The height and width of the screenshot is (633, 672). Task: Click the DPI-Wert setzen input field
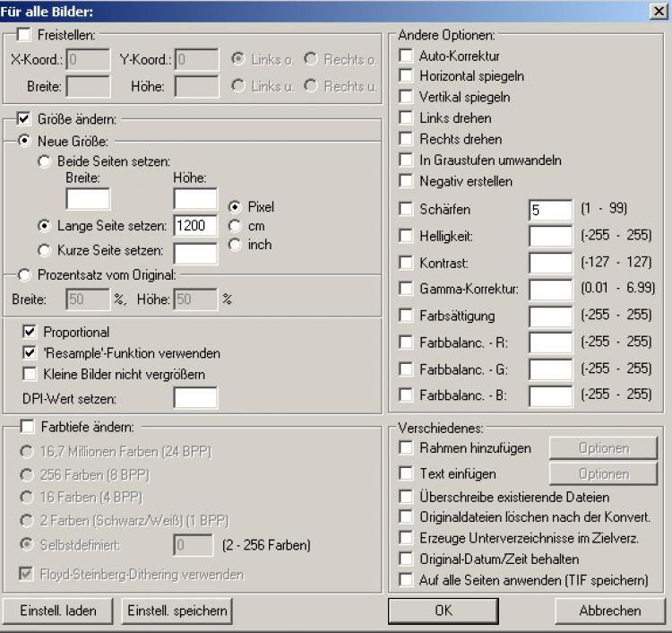[x=195, y=397]
